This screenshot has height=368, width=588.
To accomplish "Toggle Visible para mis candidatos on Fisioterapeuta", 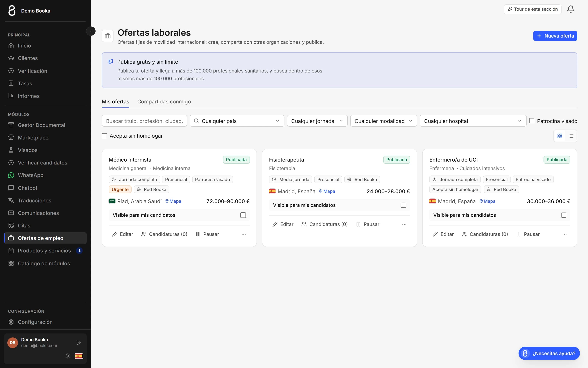I will tap(403, 205).
